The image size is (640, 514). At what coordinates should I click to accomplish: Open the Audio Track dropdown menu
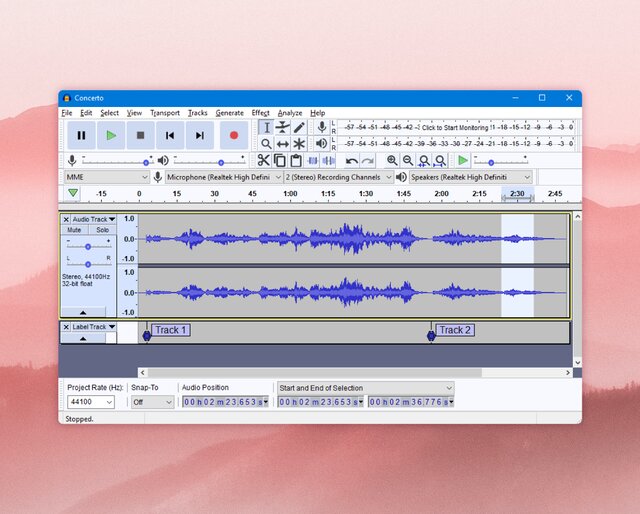coord(93,220)
